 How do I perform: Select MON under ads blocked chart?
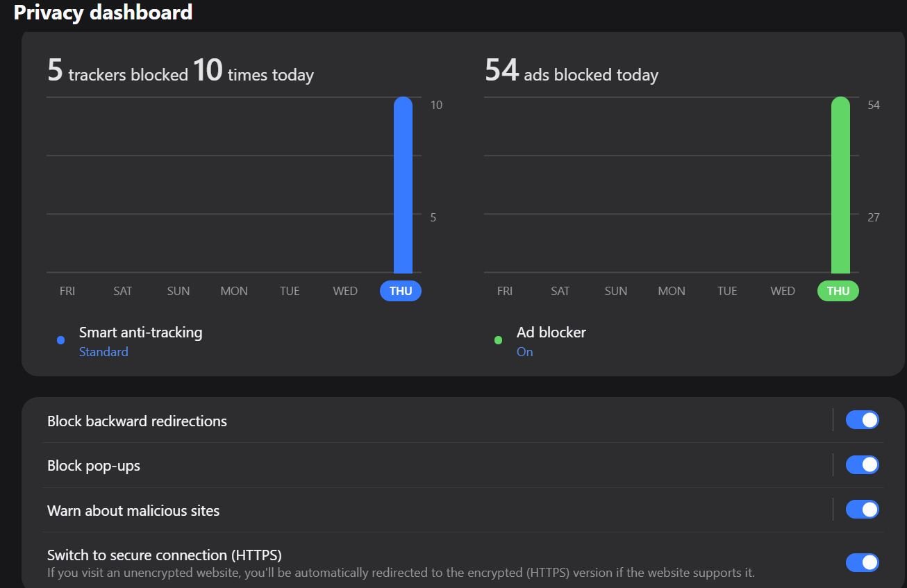click(x=672, y=291)
